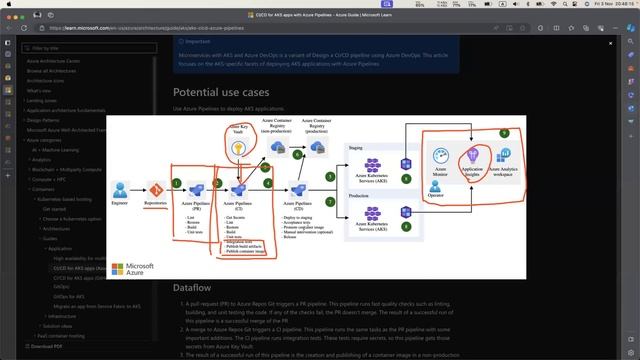This screenshot has height=360, width=640.
Task: Select the Guides tree item
Action: point(50,238)
